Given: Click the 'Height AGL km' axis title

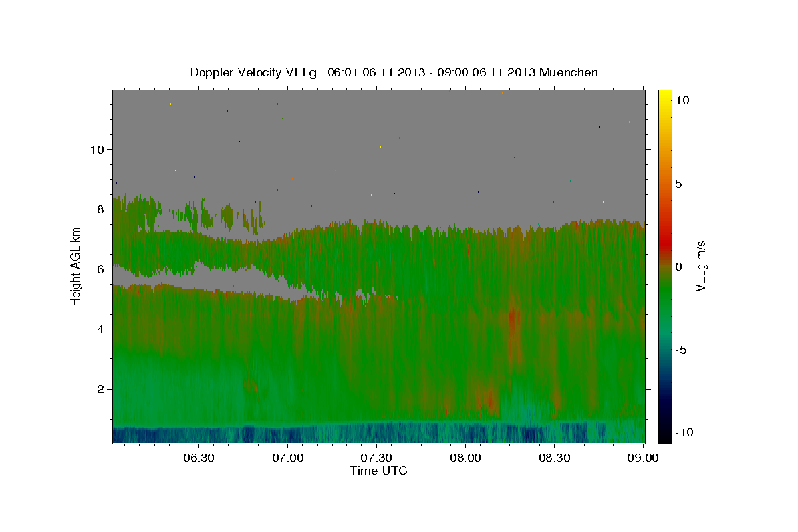Looking at the screenshot, I should click(x=76, y=267).
